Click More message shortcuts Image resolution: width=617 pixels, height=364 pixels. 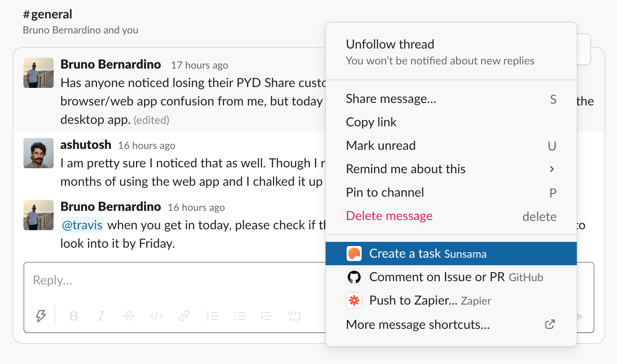pos(417,325)
